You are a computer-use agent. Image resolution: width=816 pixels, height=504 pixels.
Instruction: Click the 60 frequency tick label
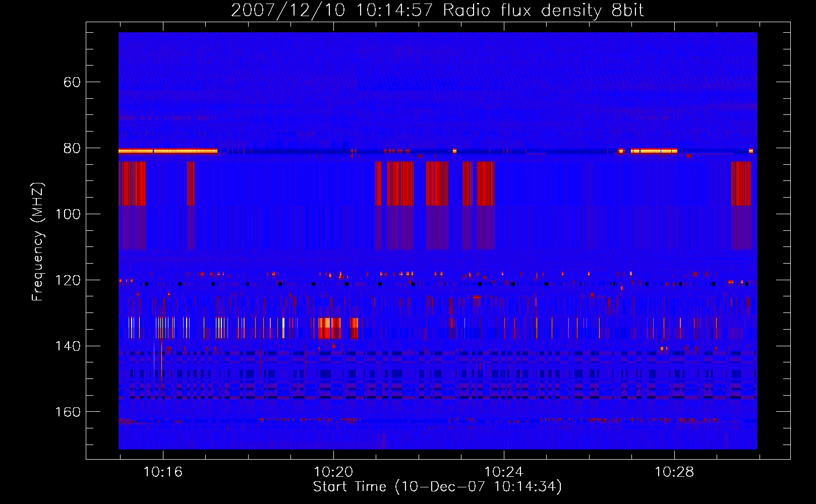point(72,82)
